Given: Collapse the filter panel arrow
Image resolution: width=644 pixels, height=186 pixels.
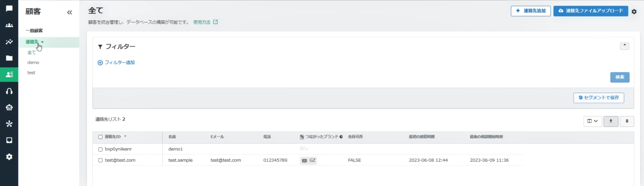Looking at the screenshot, I should 625,46.
